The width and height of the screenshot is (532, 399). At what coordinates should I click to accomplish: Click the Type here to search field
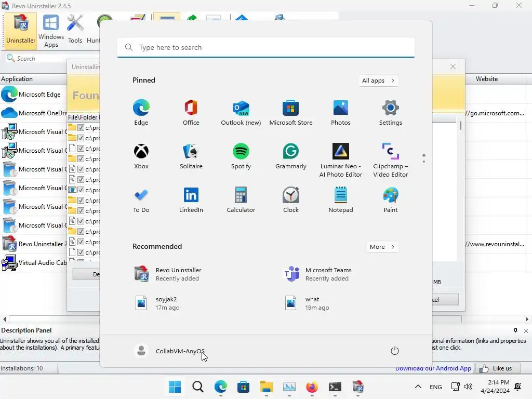(x=266, y=47)
